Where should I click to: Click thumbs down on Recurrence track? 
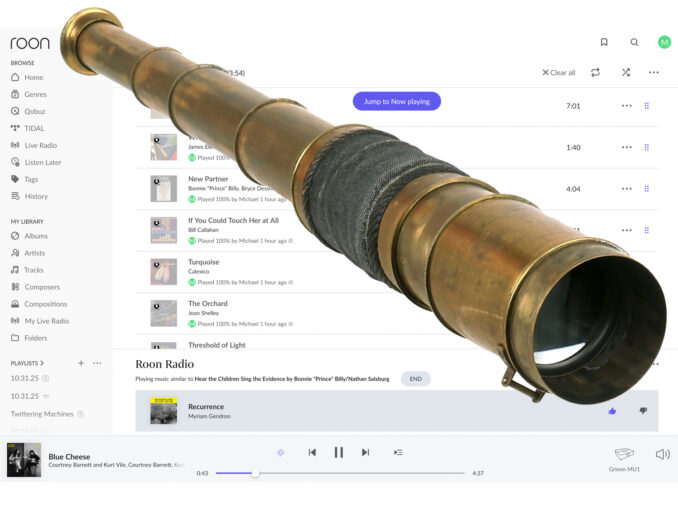click(x=643, y=410)
